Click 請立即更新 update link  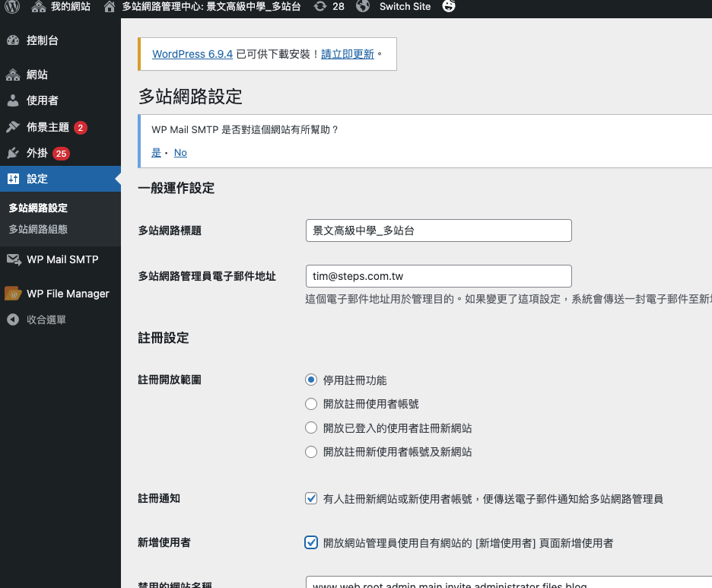pyautogui.click(x=348, y=54)
